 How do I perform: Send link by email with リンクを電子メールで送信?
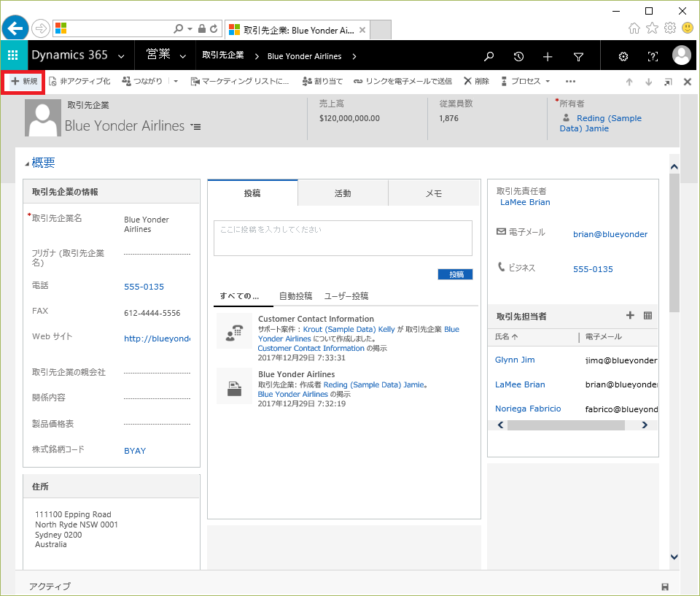[x=402, y=81]
